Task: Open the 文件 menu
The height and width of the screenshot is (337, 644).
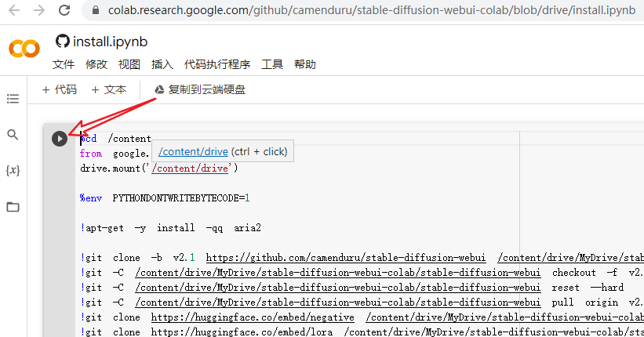Action: coord(64,64)
